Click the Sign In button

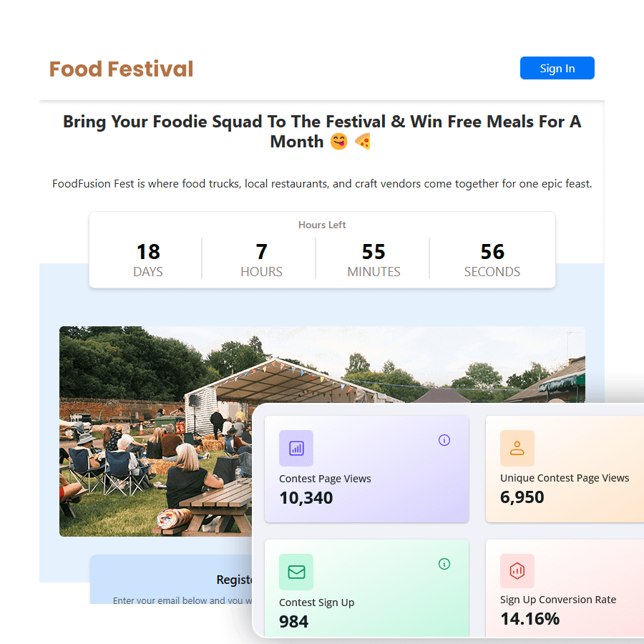click(557, 68)
